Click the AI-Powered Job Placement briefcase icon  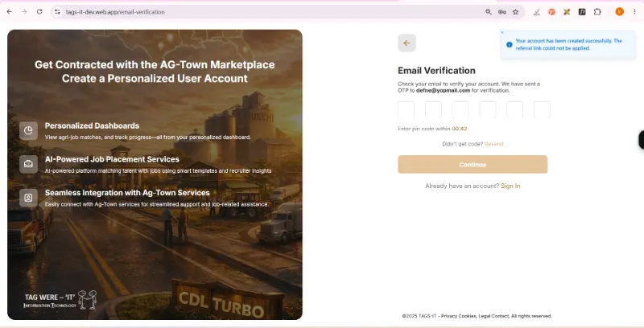tap(28, 164)
